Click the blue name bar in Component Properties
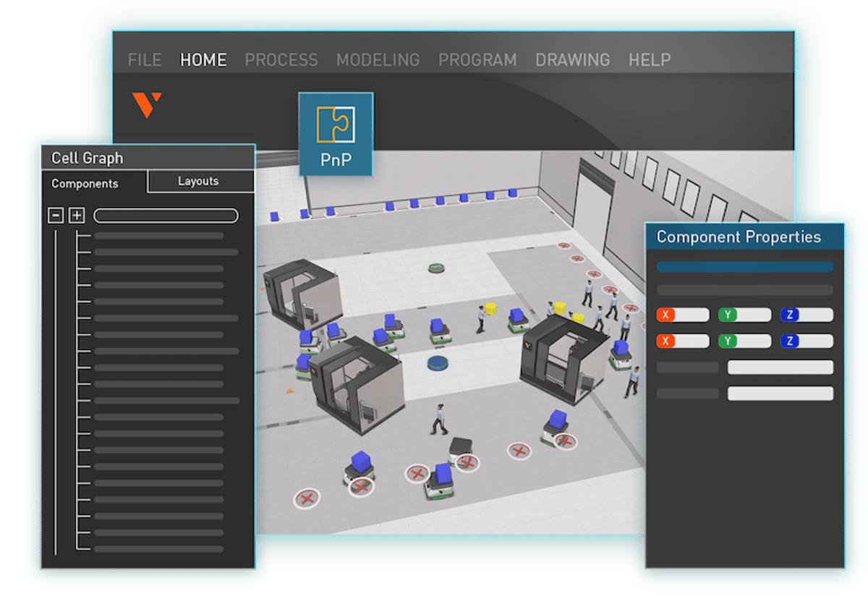Screen dimensions: 868x604 [x=745, y=267]
